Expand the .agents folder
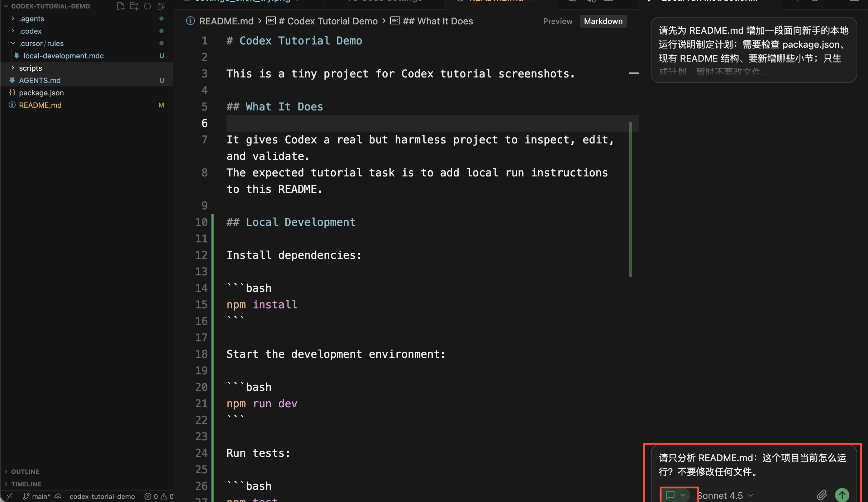The height and width of the screenshot is (502, 868). click(13, 18)
